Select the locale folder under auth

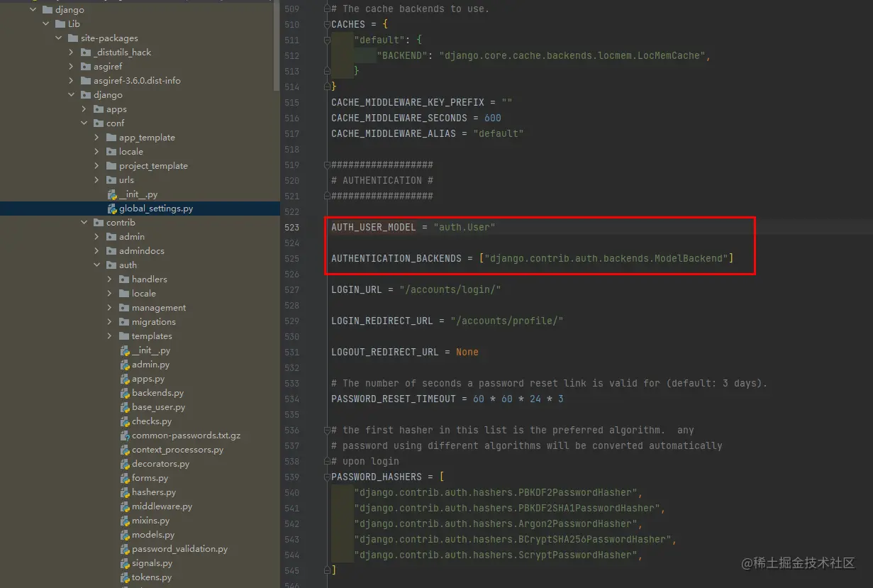tap(144, 294)
